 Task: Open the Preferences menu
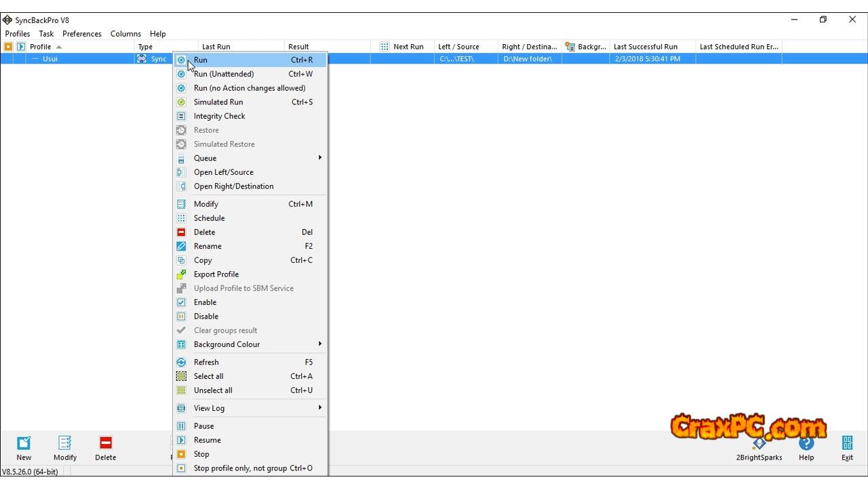81,34
